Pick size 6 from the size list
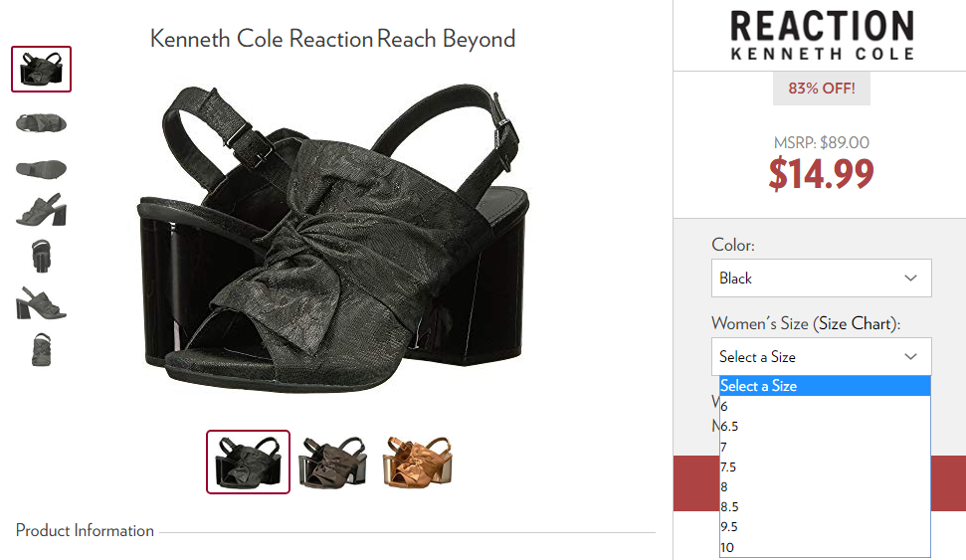 pyautogui.click(x=825, y=406)
